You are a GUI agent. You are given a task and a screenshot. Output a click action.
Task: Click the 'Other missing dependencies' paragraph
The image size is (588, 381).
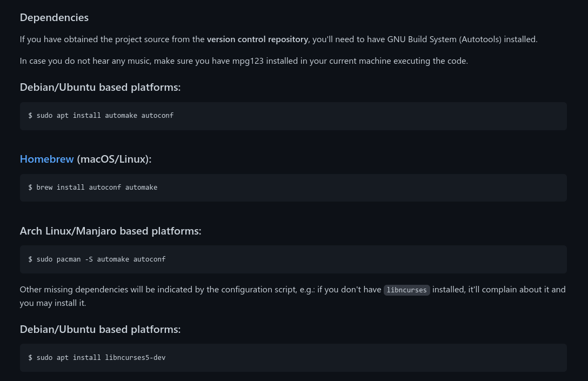click(x=292, y=296)
